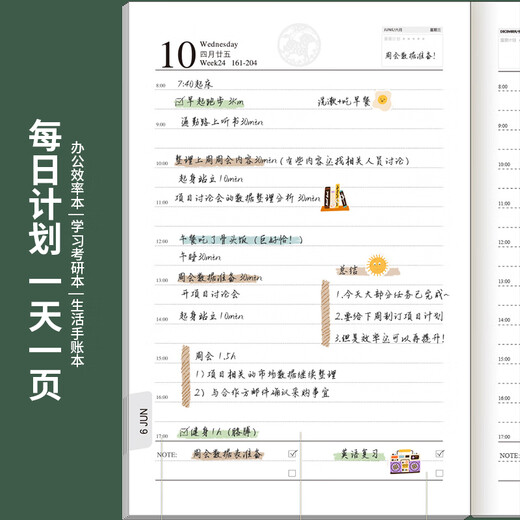This screenshot has width=520, height=520.
Task: Uncheck the box after 周会数据表准备
Action: [292, 454]
